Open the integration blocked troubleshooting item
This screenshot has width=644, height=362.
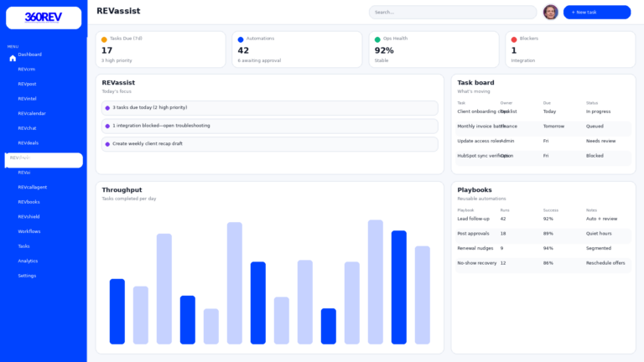270,126
